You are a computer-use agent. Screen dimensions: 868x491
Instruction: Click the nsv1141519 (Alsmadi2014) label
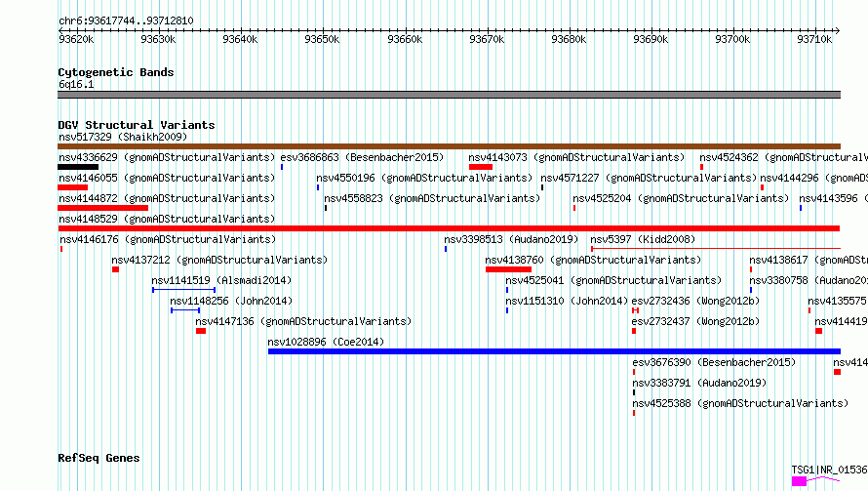point(221,280)
